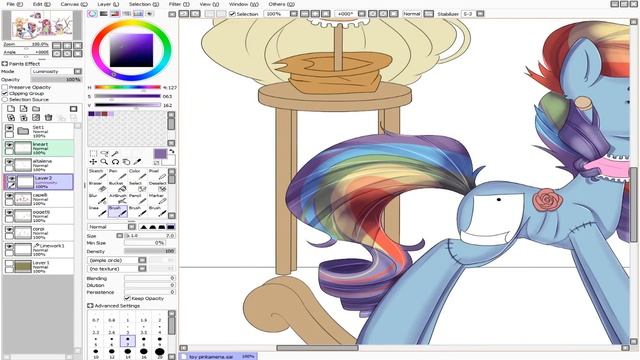Select the eyedropper color picker tool
The width and height of the screenshot is (640, 360).
138,162
